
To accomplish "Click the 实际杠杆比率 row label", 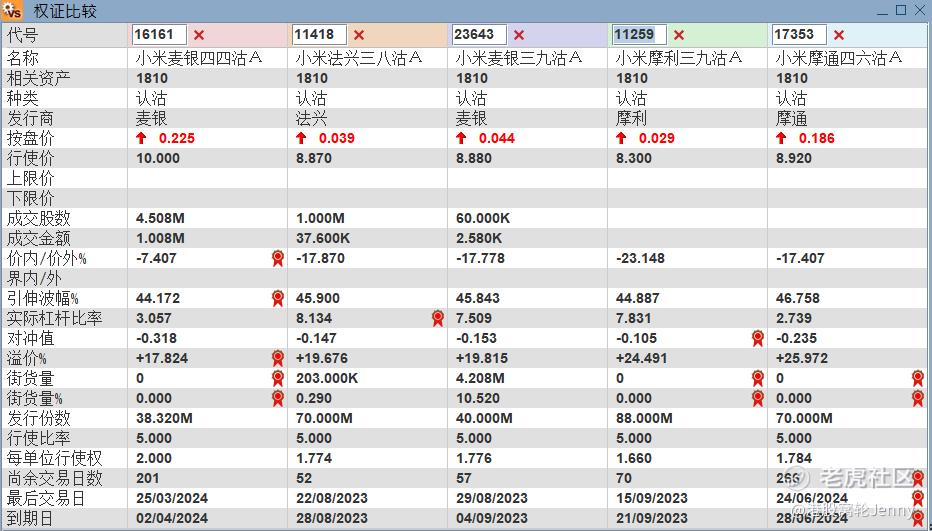I will (55, 318).
